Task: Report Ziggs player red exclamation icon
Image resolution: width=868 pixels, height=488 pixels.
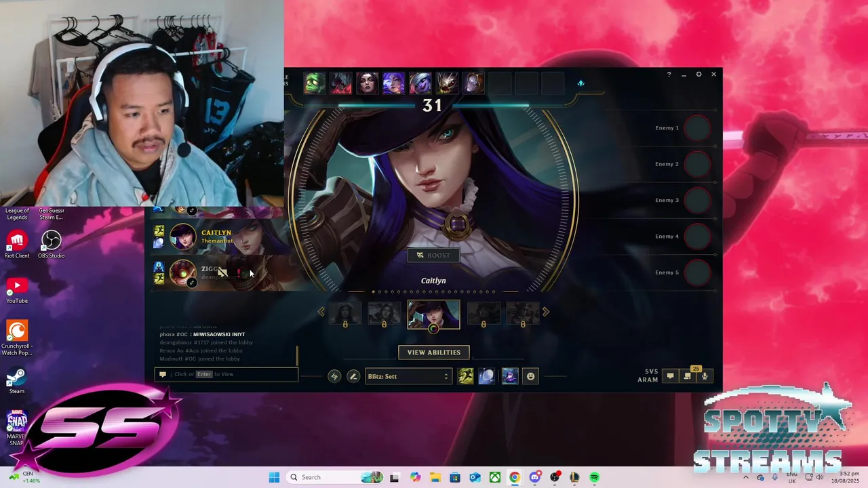Action: (239, 273)
